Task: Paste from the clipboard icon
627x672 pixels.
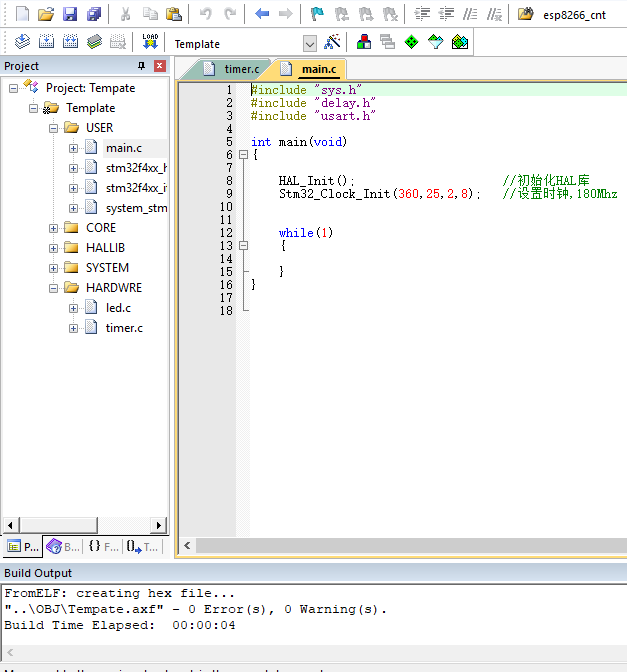Action: (174, 14)
